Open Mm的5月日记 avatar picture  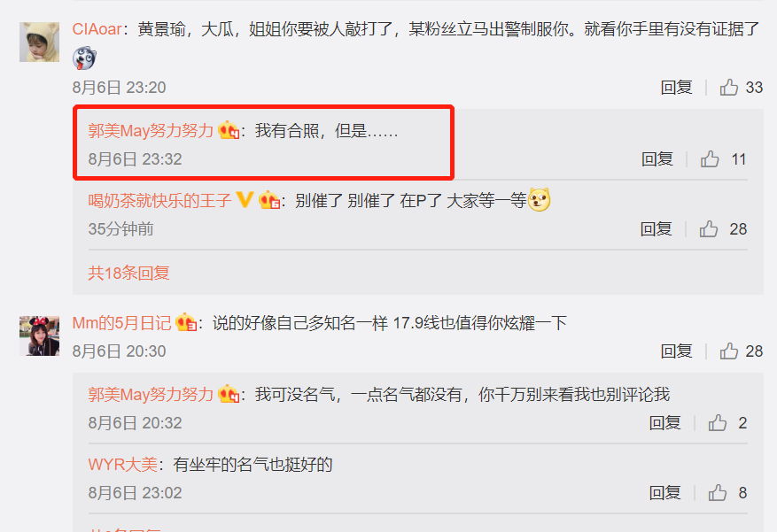[x=39, y=336]
